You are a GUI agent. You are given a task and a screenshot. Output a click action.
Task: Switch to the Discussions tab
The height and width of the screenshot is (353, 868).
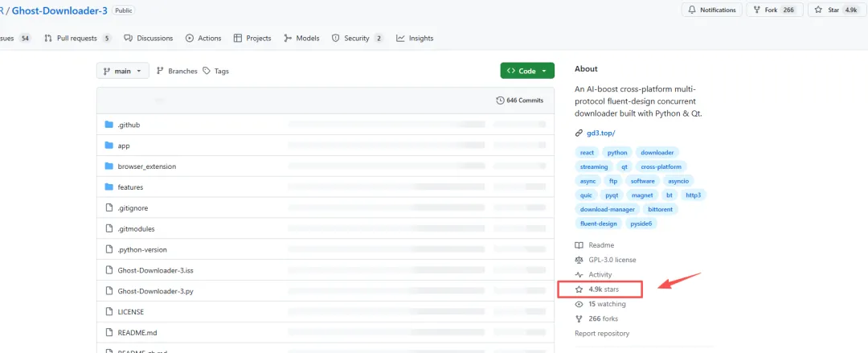point(149,39)
